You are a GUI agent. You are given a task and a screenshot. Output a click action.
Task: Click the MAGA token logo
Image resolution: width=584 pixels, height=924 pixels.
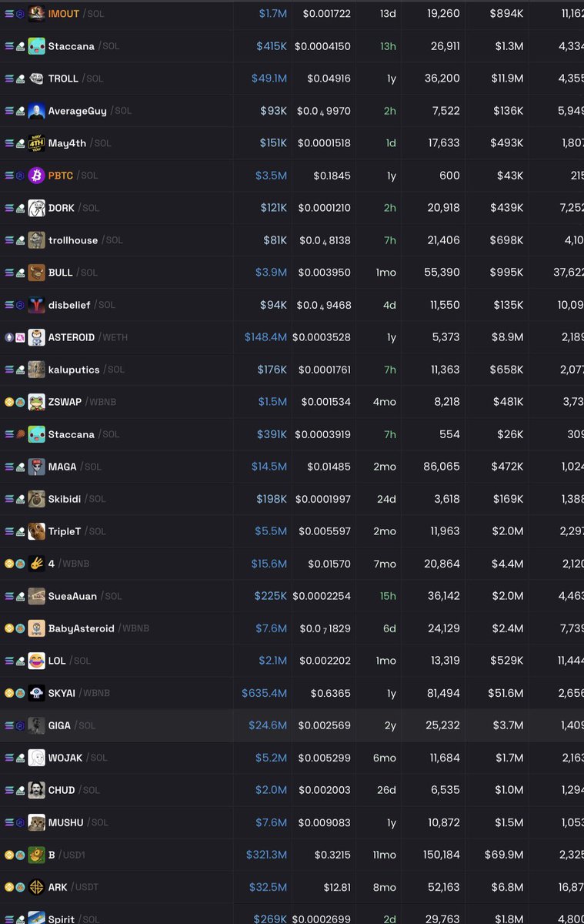tap(36, 467)
